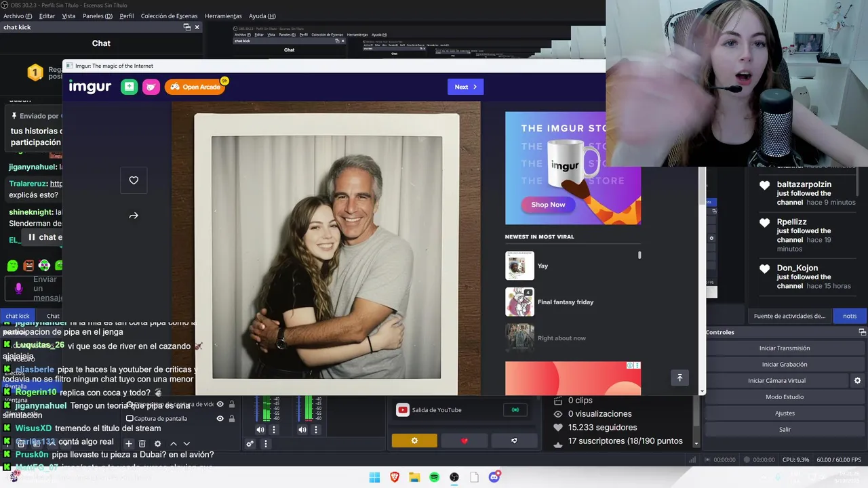The height and width of the screenshot is (488, 868).
Task: Switch to Fuente de actividades tab
Action: pyautogui.click(x=789, y=316)
